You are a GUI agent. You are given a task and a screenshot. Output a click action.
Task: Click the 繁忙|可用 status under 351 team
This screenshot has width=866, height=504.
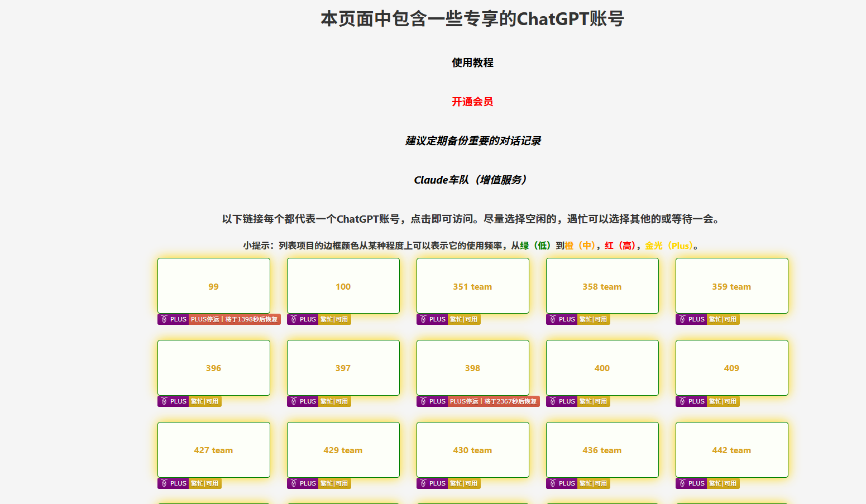[x=464, y=319]
